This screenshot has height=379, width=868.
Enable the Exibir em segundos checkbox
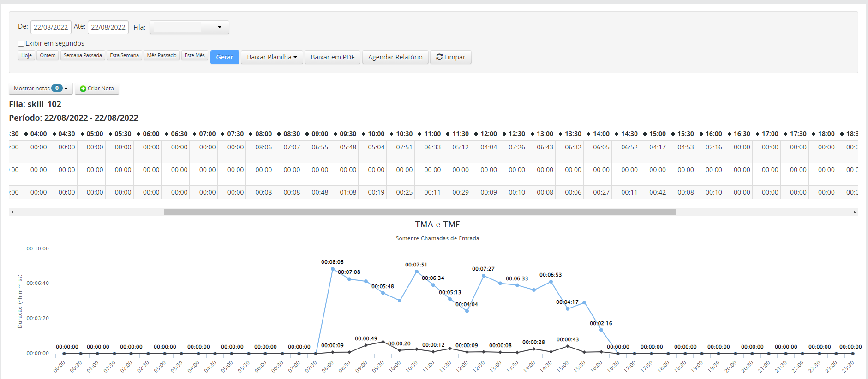21,43
